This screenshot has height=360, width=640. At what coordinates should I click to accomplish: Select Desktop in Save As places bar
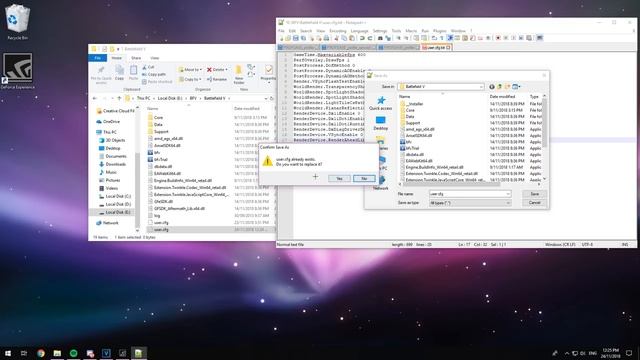[380, 123]
